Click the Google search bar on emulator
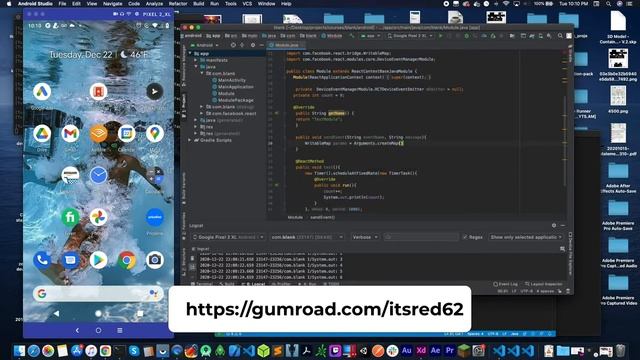 [98, 293]
